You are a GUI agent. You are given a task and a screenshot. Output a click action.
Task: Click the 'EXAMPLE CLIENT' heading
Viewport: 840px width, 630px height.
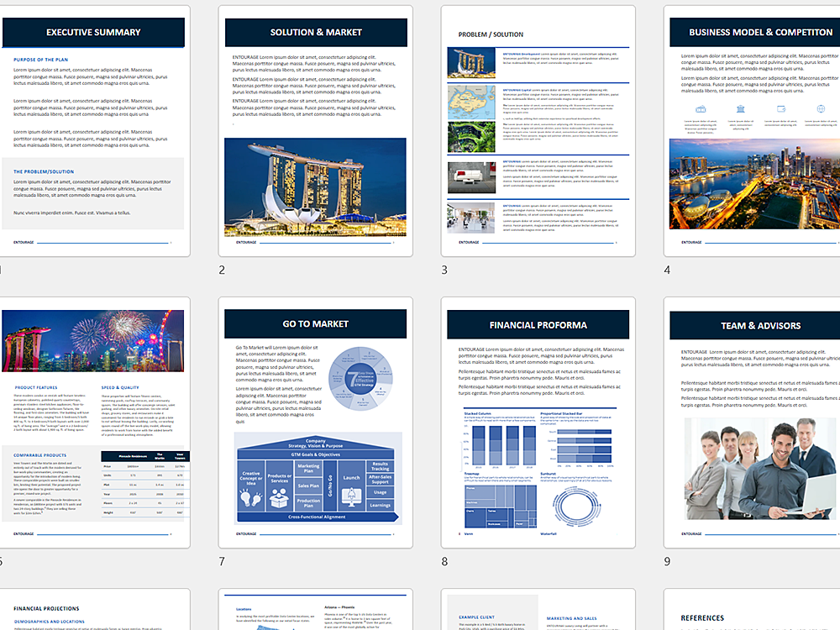tap(477, 617)
